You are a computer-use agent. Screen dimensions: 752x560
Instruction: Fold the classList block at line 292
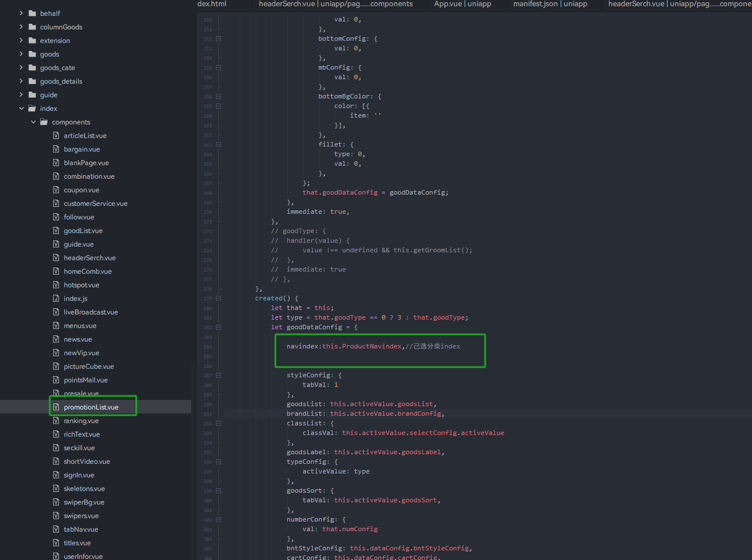(219, 423)
